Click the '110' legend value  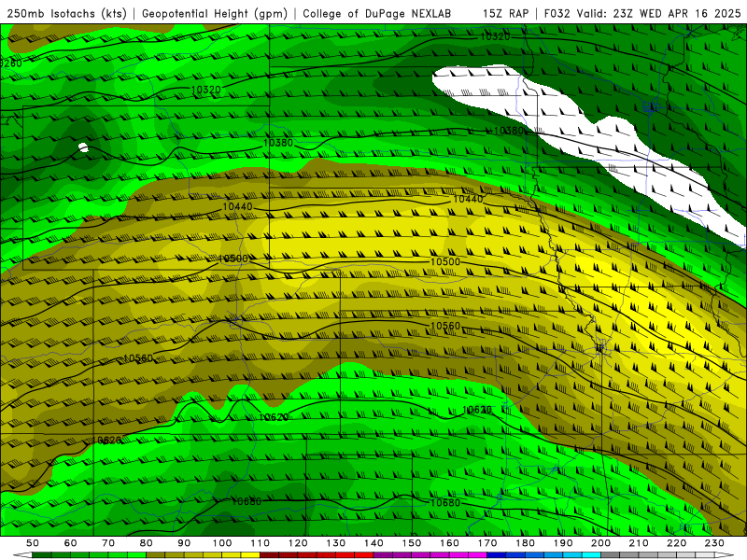261,543
